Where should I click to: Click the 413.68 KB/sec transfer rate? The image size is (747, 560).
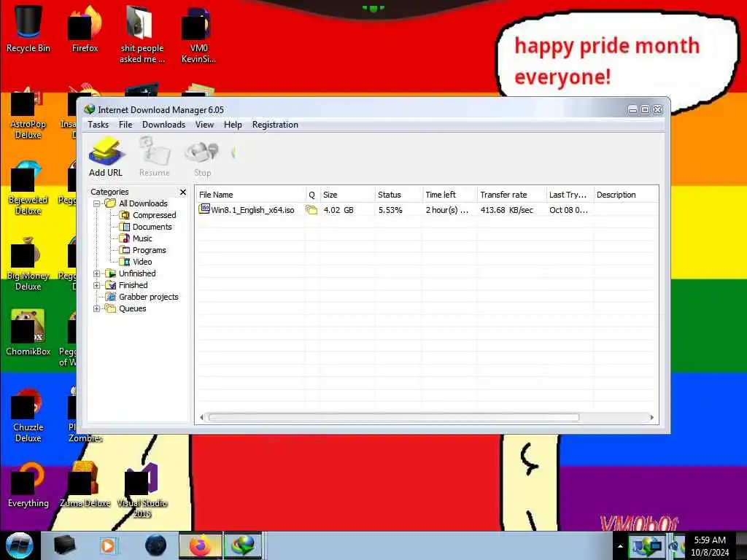tap(507, 210)
